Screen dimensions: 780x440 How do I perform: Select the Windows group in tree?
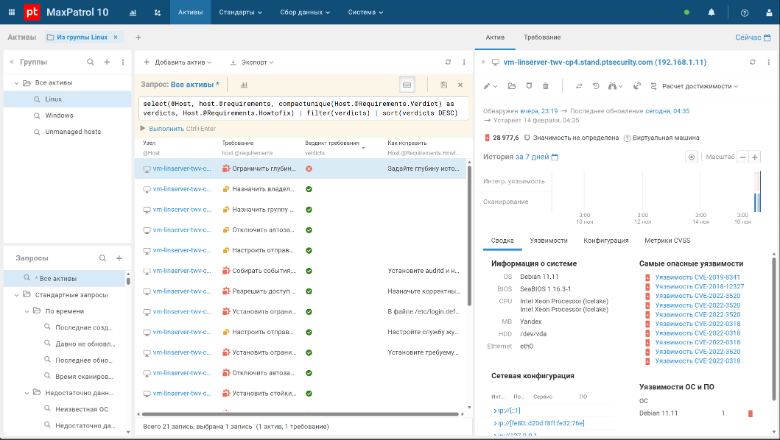[59, 115]
